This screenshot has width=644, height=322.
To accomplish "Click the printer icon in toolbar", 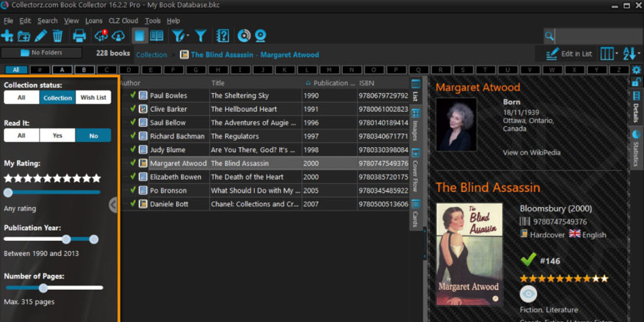I will (79, 36).
